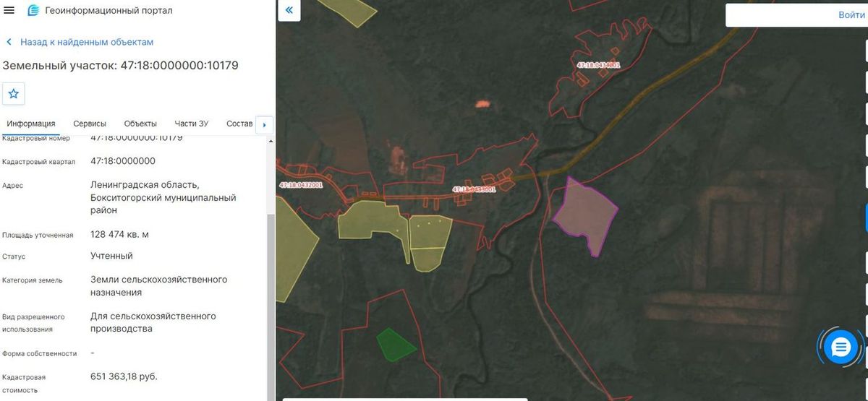Click cadastral quarter value 47:18:0000000

[123, 160]
